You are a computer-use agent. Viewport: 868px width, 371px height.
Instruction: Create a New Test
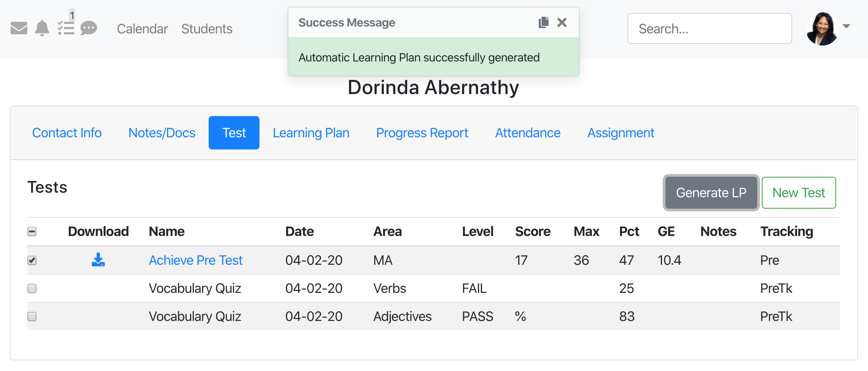(x=799, y=193)
